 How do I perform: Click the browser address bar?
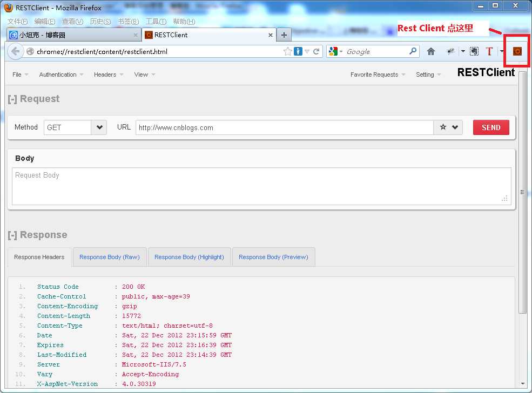coord(159,51)
